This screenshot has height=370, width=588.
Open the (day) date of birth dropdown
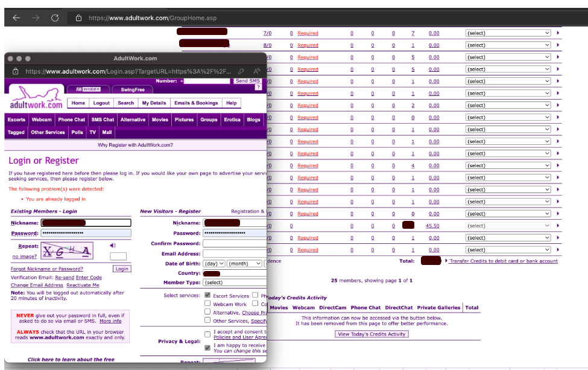click(213, 264)
